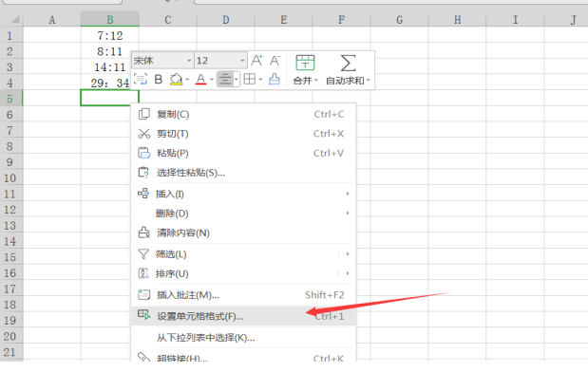Choose 从下拉列表中选择(K)... menu item
The width and height of the screenshot is (588, 372).
(243, 338)
